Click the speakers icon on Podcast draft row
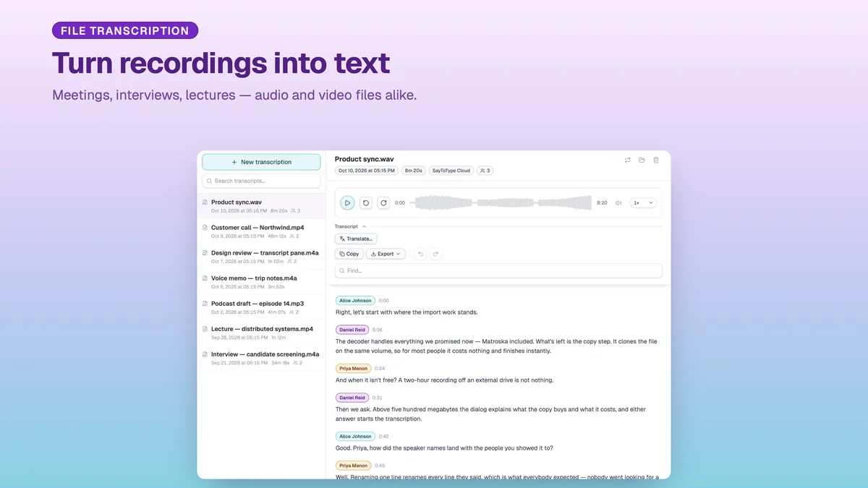Screen dimensions: 868x488 tap(293, 312)
